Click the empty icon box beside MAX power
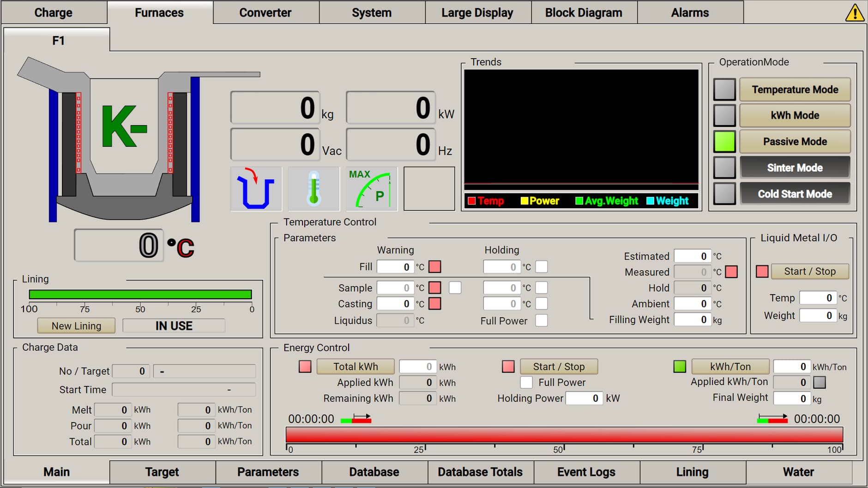 tap(429, 189)
